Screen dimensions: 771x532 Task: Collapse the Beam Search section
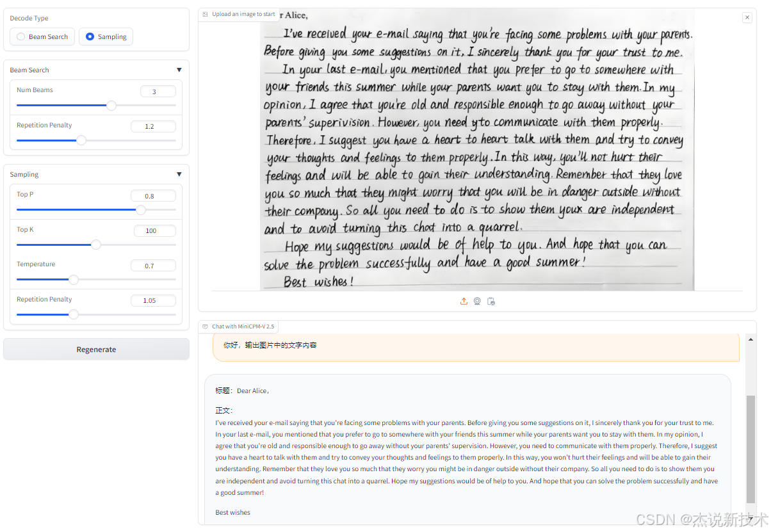tap(179, 70)
